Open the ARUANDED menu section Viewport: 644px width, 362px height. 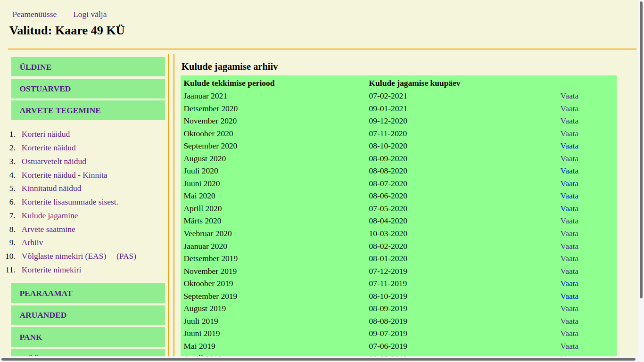pos(43,315)
